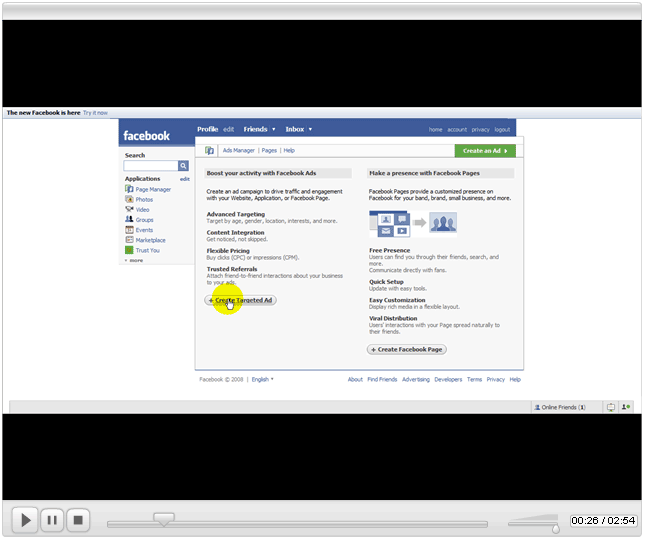Image resolution: width=646 pixels, height=542 pixels.
Task: Click edit next to Profile
Action: (x=230, y=130)
